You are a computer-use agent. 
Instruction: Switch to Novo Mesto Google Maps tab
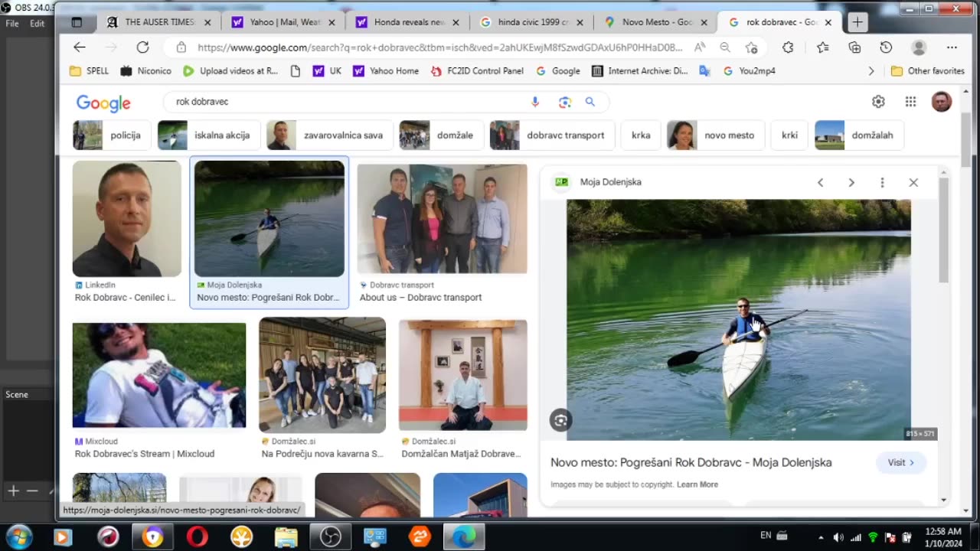coord(657,22)
